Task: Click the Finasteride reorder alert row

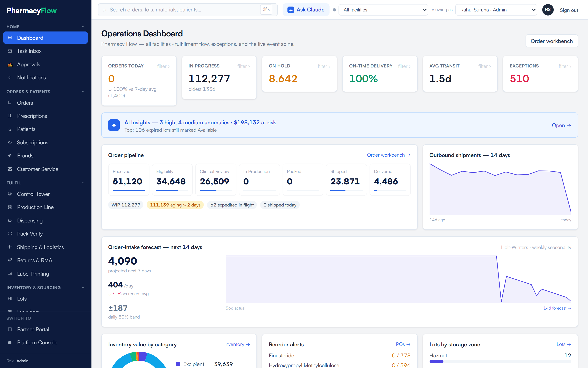Action: pyautogui.click(x=340, y=356)
